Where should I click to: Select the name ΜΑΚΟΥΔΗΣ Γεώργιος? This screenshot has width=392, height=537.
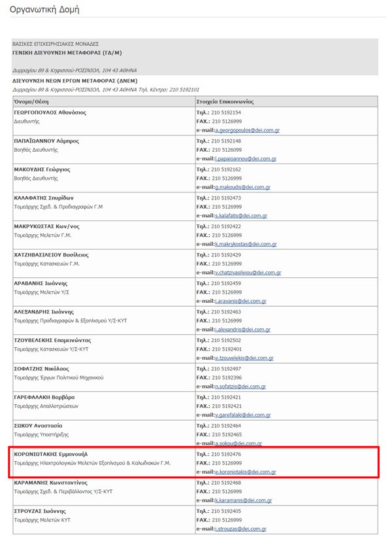42,169
